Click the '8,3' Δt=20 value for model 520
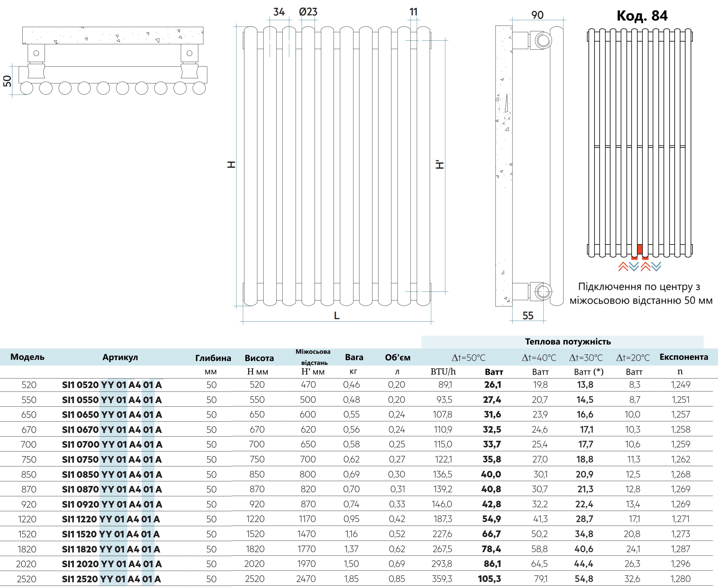The height and width of the screenshot is (588, 718). pyautogui.click(x=635, y=385)
